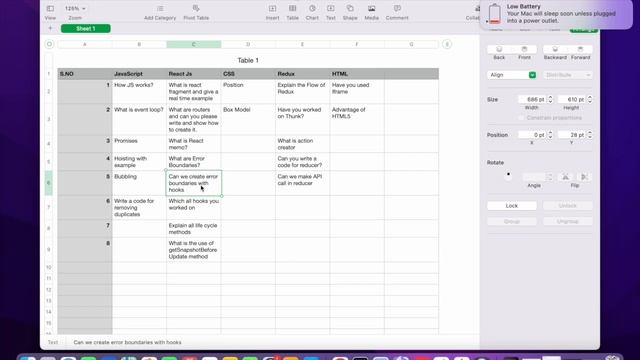
Task: Click the Forward arrange icon
Action: [x=580, y=49]
